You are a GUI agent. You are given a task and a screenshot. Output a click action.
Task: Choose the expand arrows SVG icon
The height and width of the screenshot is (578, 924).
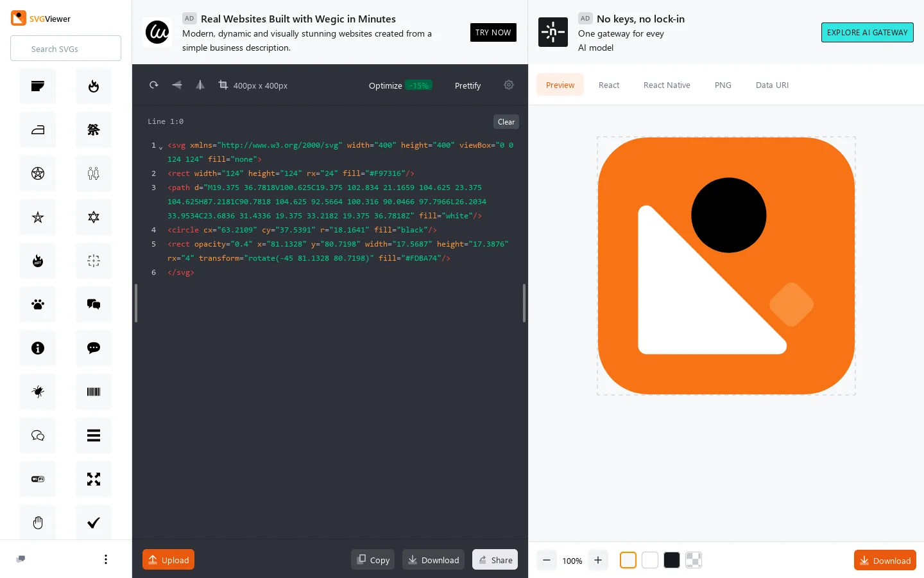pyautogui.click(x=94, y=479)
